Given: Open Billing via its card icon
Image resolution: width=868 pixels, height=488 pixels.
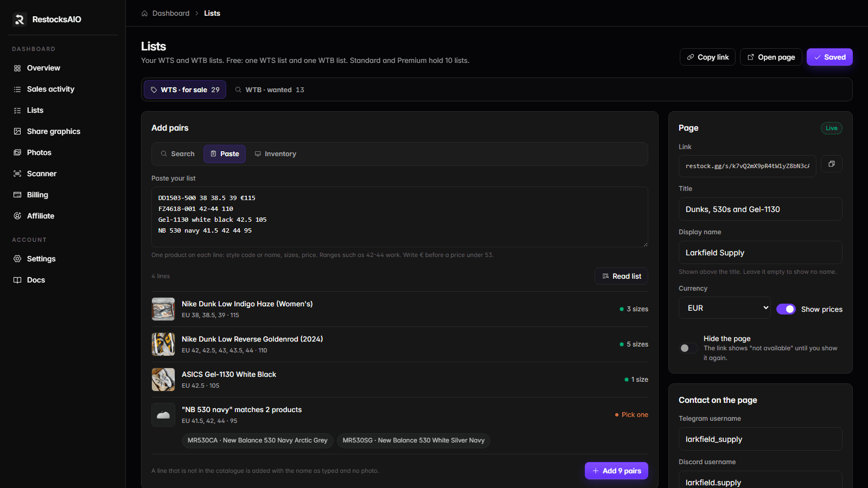Looking at the screenshot, I should [17, 195].
